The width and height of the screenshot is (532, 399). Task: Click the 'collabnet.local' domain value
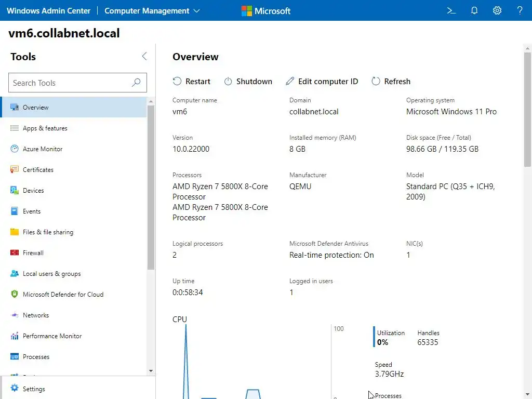coord(313,112)
